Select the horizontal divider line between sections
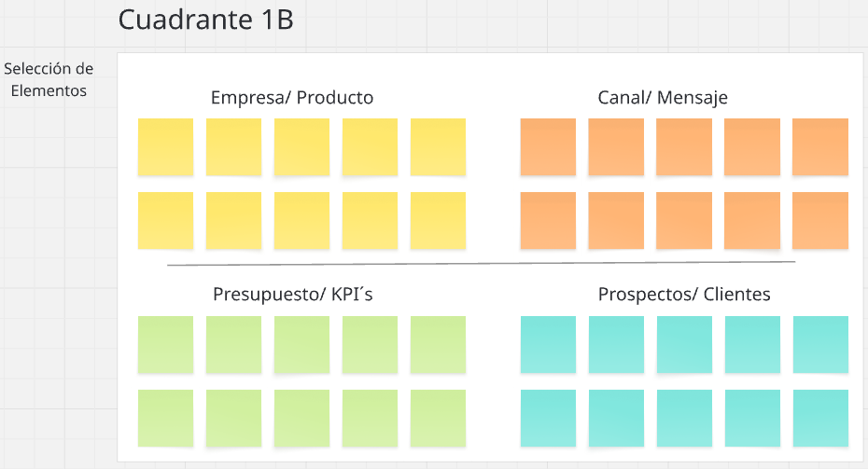 [481, 264]
